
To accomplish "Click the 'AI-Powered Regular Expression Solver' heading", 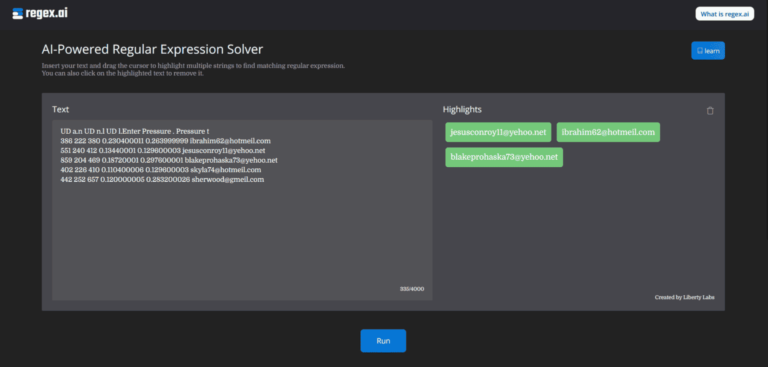I will coord(152,49).
